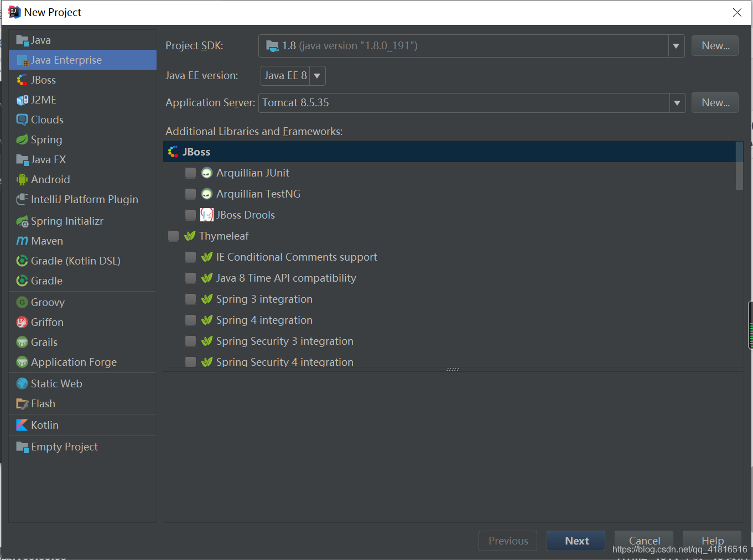Select the Grails icon
The image size is (753, 560).
pos(22,342)
